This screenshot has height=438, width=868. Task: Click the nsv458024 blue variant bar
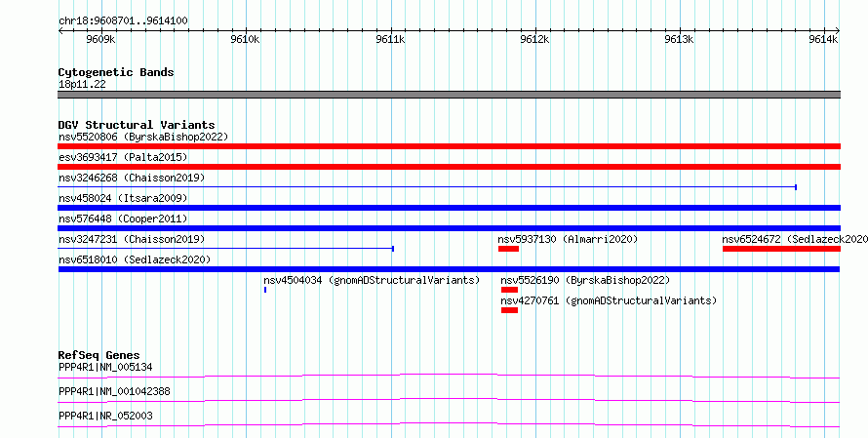click(x=449, y=208)
